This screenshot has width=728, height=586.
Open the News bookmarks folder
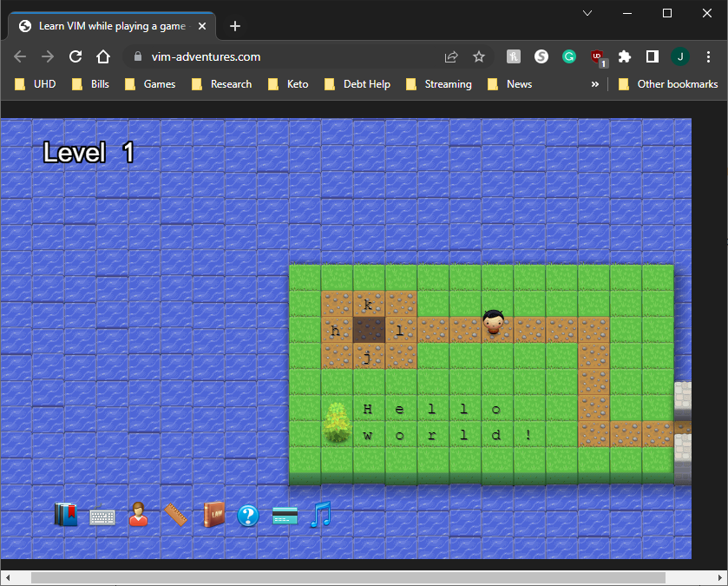tap(510, 84)
